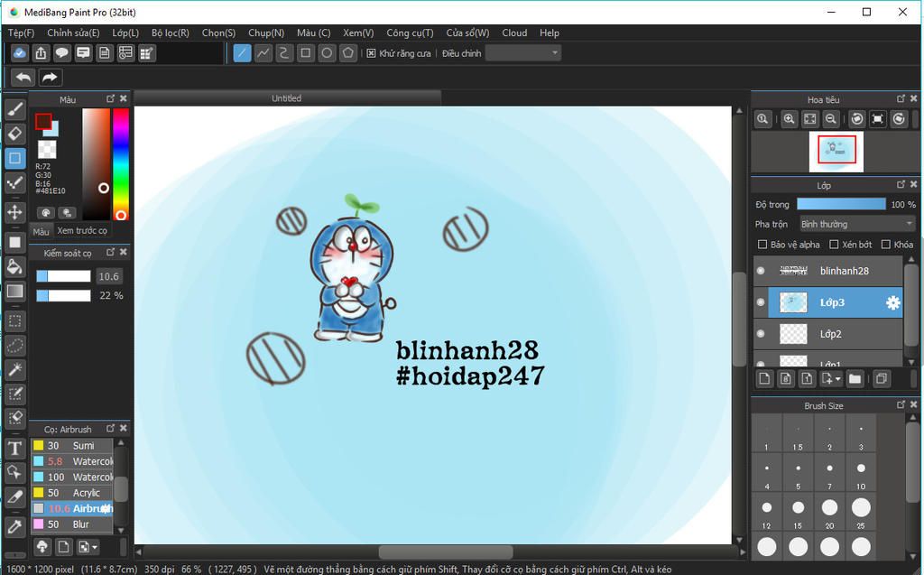This screenshot has height=575, width=924.
Task: Click the Độ trong opacity slider
Action: coord(841,204)
